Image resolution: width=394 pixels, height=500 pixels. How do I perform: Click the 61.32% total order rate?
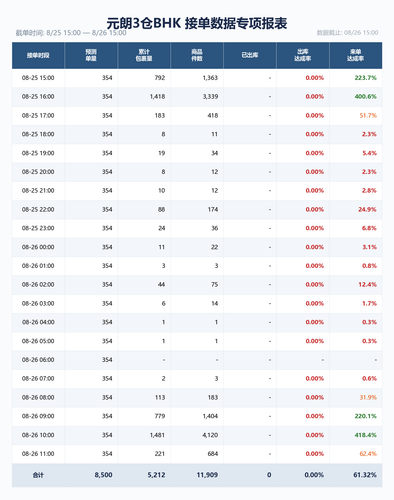[365, 475]
